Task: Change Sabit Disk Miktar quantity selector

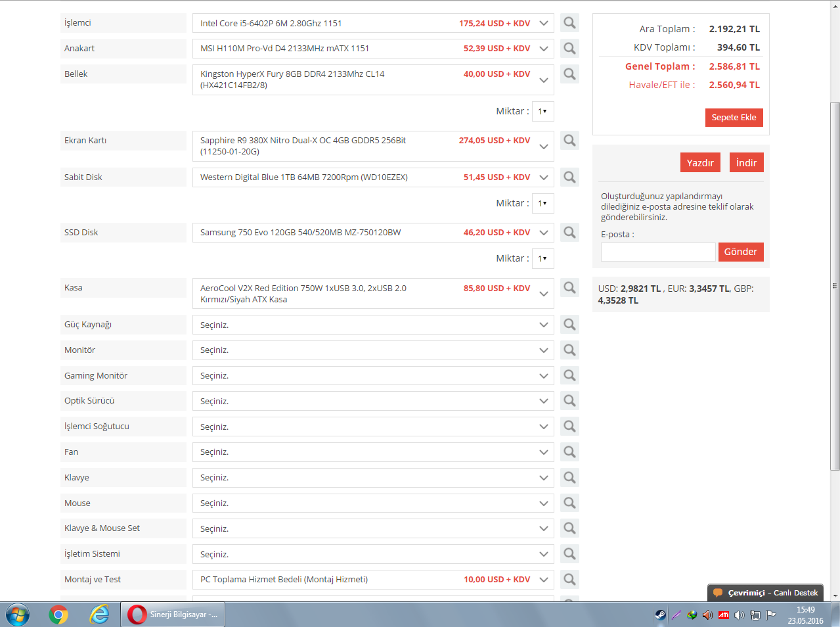Action: click(542, 204)
